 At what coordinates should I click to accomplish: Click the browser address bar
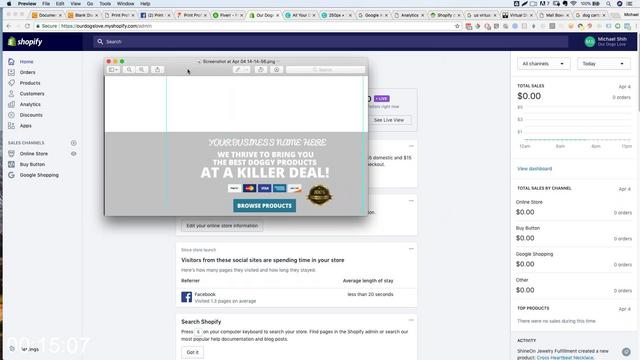point(245,26)
